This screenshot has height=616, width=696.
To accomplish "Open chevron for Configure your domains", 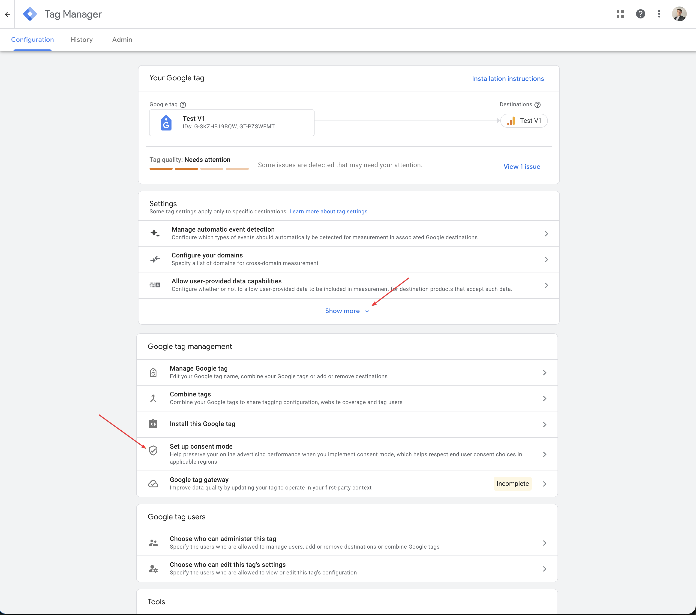I will [546, 260].
